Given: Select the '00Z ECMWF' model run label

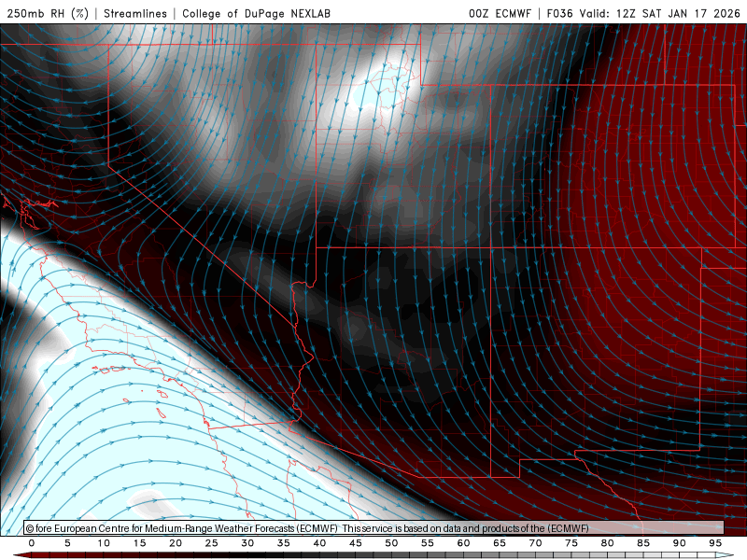Looking at the screenshot, I should pos(500,13).
